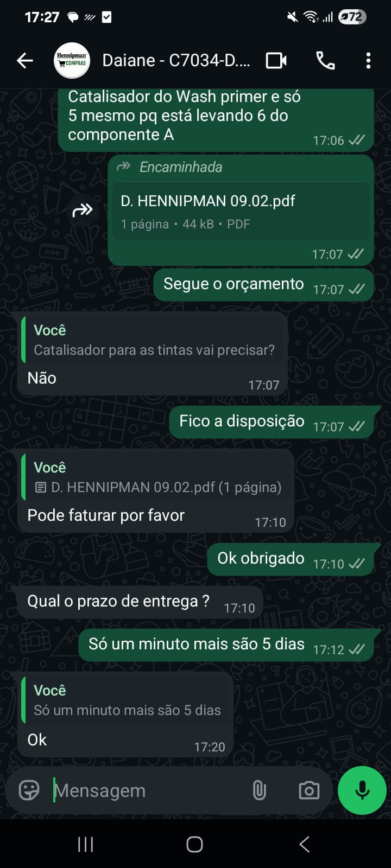The image size is (391, 868).
Task: Tap the contact name Daiane - C7034-D
Action: [176, 60]
